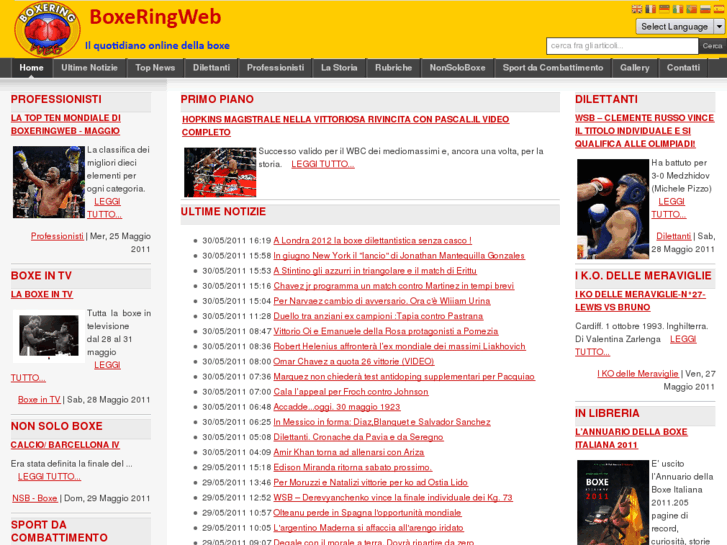Screen dimensions: 727x545
Task: Open 'L'Annuario della Boxe Italiana 2011' headline
Action: click(x=631, y=438)
